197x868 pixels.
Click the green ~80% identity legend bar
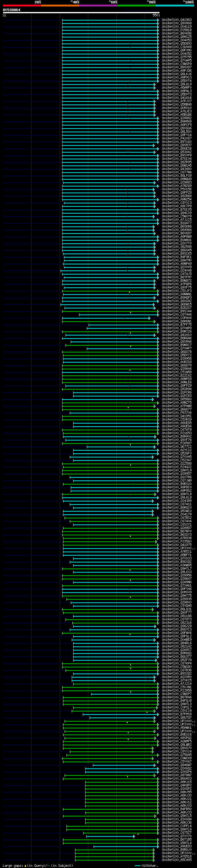point(137,6)
